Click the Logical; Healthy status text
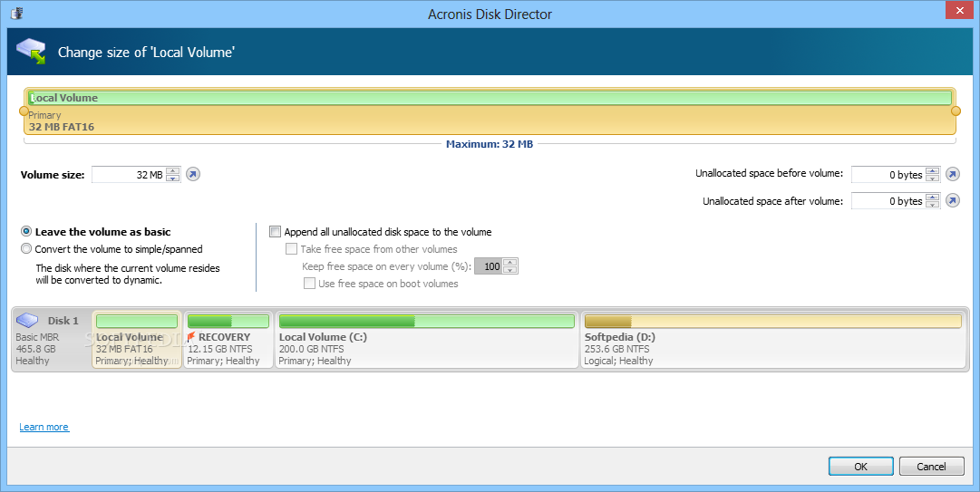The width and height of the screenshot is (980, 492). pos(619,361)
